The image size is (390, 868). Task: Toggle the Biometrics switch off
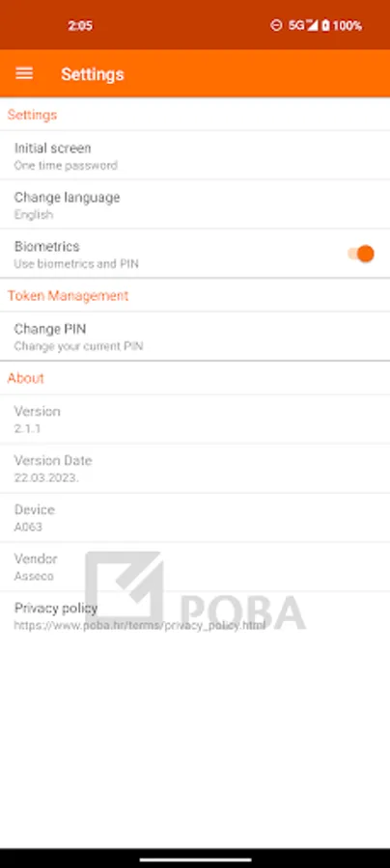[x=361, y=254]
